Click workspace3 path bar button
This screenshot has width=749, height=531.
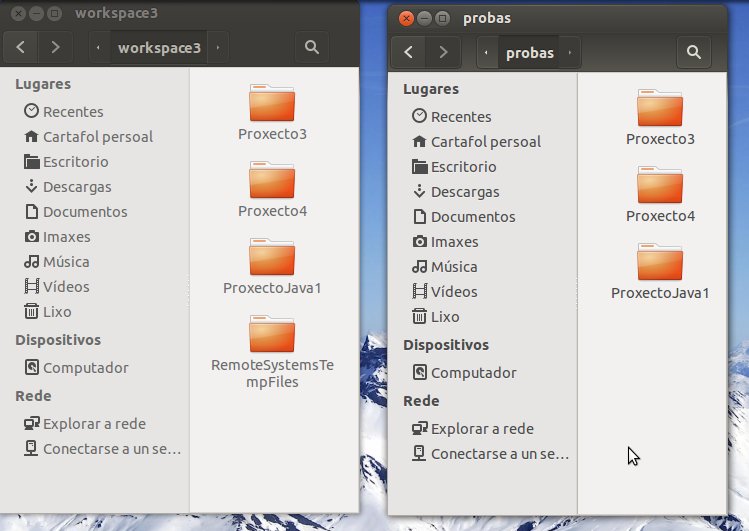[159, 47]
